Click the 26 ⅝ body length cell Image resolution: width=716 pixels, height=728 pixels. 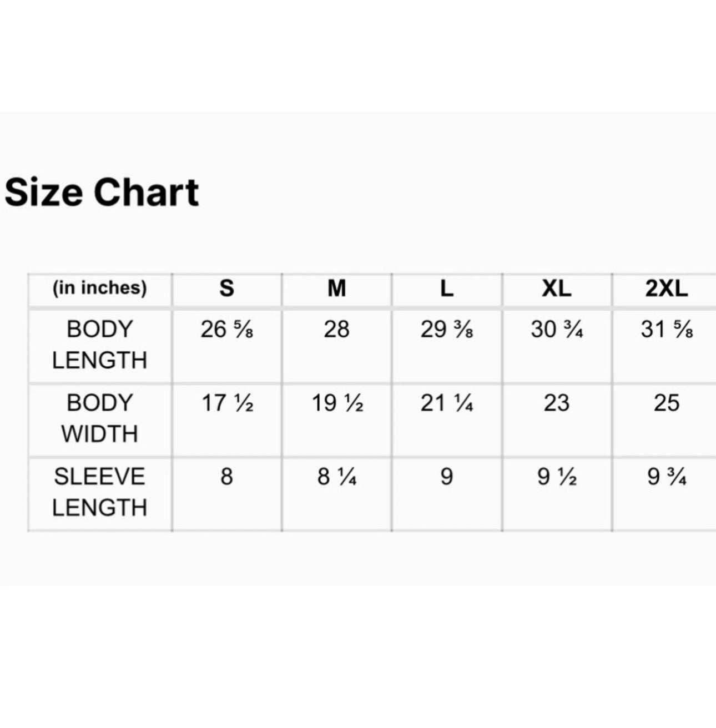pos(226,330)
